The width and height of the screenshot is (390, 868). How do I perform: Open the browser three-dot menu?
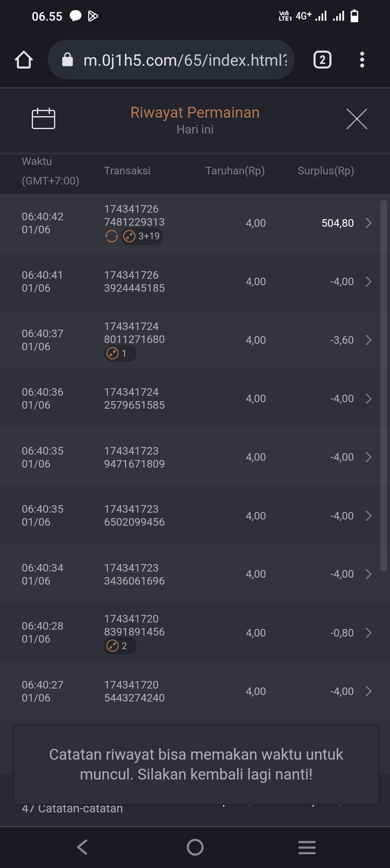coord(362,60)
